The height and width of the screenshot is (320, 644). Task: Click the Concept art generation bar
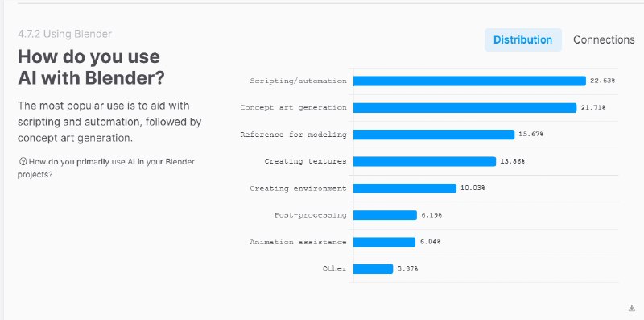(x=465, y=108)
